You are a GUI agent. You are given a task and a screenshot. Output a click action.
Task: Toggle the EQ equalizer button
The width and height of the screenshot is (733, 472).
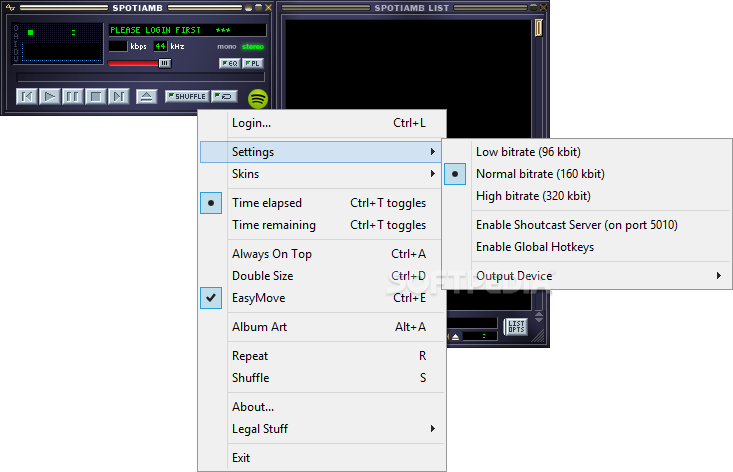click(x=230, y=63)
